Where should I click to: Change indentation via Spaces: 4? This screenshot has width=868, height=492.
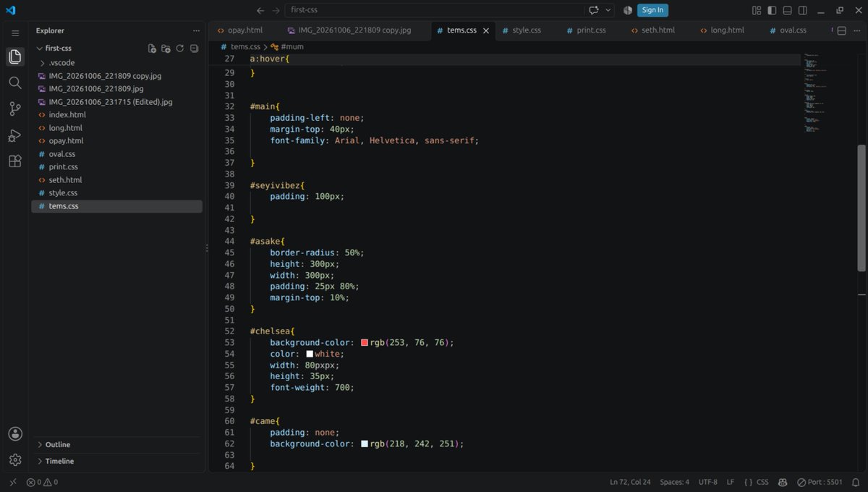tap(674, 482)
